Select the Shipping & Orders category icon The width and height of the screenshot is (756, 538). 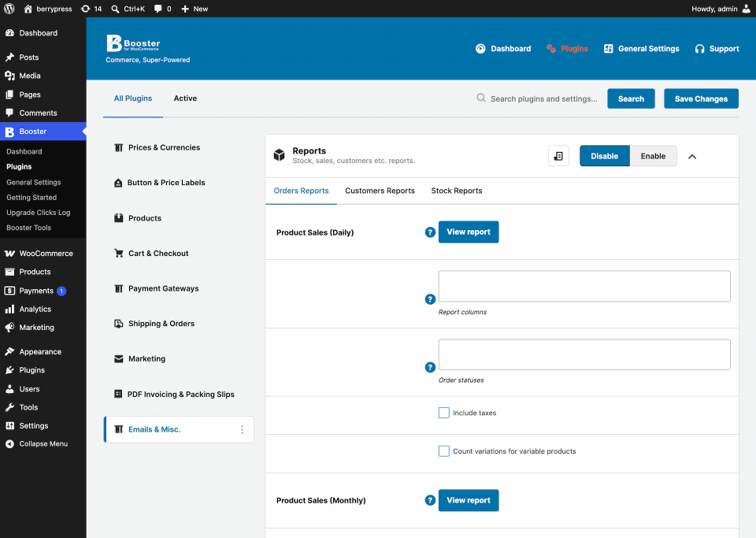119,324
